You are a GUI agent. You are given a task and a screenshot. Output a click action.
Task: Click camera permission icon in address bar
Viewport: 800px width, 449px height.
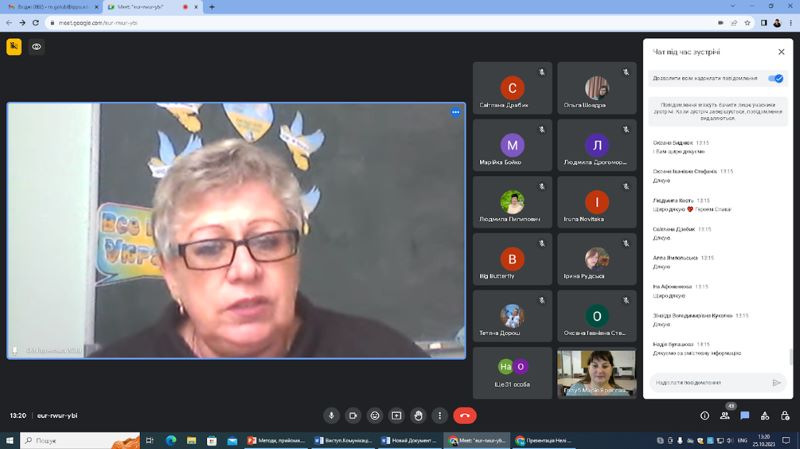pos(720,23)
